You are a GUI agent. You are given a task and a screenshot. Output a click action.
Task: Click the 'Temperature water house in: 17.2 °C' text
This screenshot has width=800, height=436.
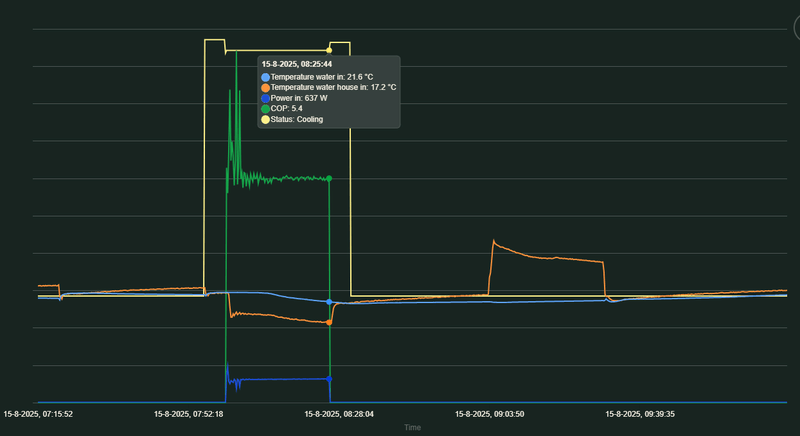pyautogui.click(x=333, y=87)
